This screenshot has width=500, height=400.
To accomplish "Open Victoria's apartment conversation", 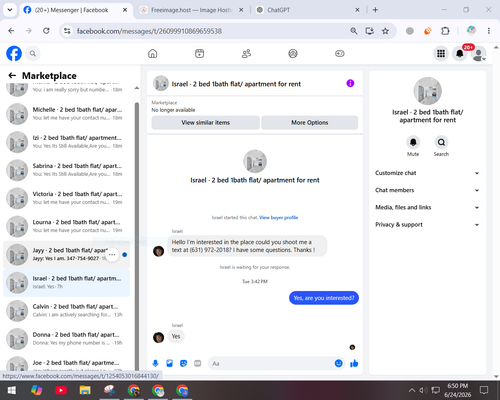I will click(x=67, y=198).
